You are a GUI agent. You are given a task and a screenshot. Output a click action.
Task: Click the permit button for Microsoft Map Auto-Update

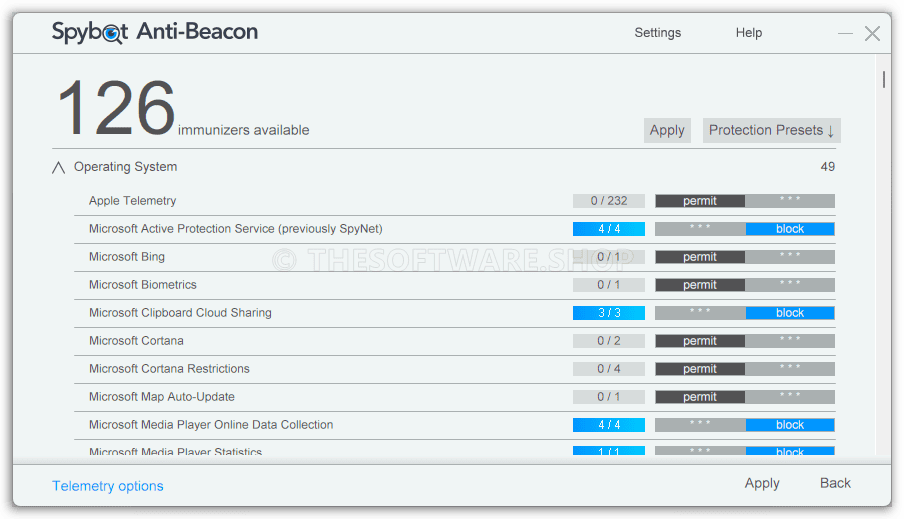[700, 397]
